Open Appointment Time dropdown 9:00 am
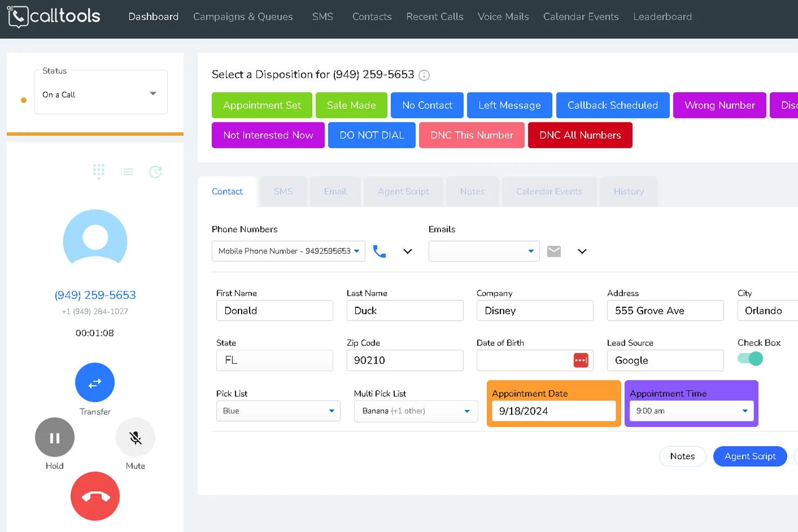Image resolution: width=798 pixels, height=532 pixels. click(691, 411)
